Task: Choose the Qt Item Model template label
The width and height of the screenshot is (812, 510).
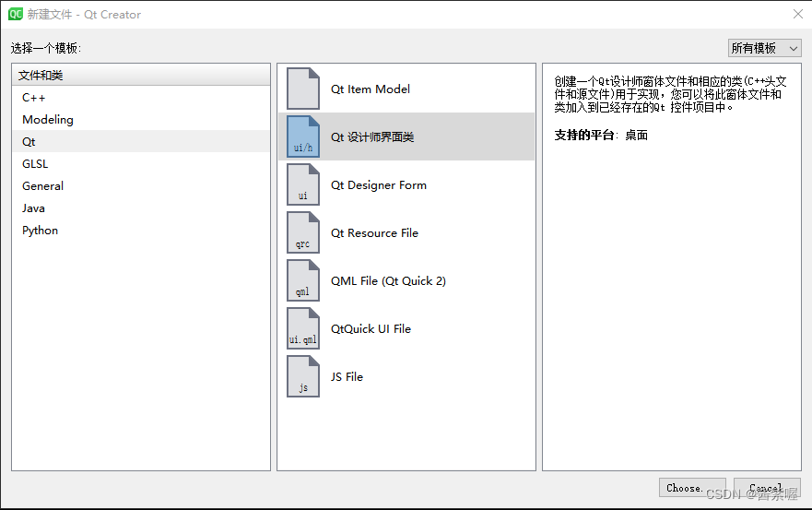Action: click(371, 89)
